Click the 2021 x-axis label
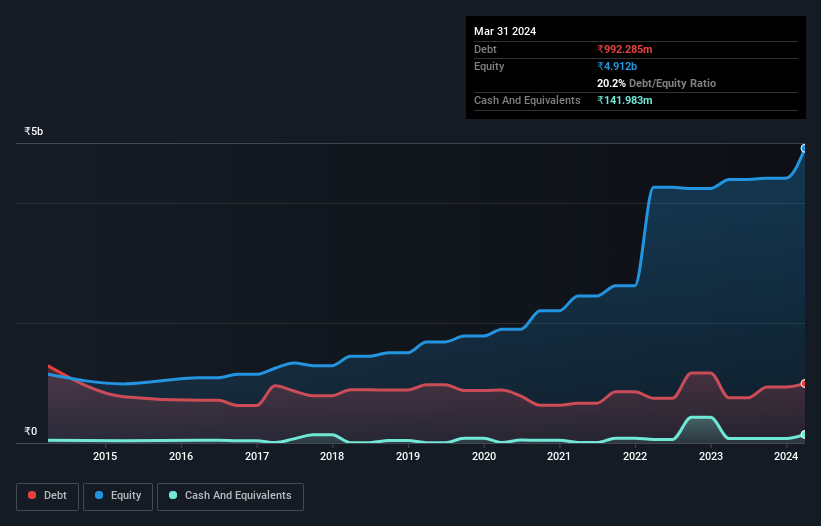Viewport: 821px width, 526px height. pyautogui.click(x=559, y=456)
